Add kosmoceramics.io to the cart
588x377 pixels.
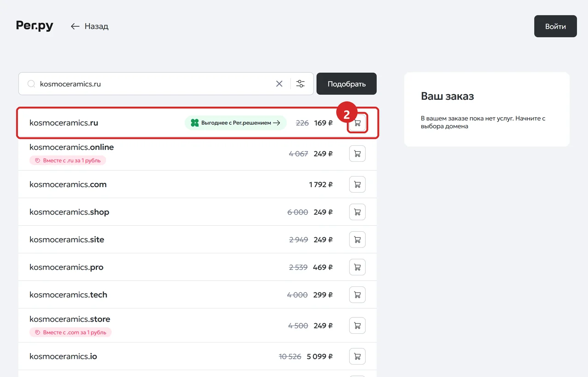point(357,356)
